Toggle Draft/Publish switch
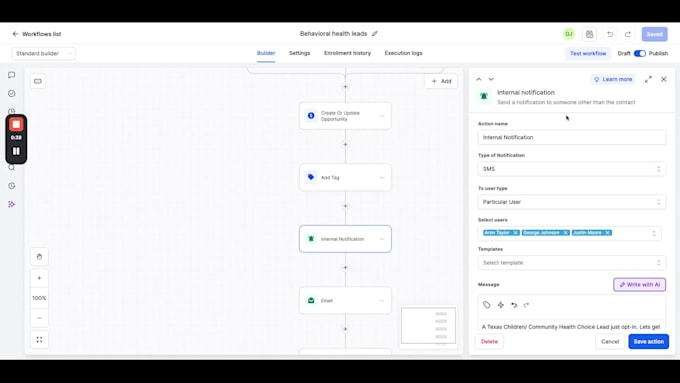Viewport: 680px width, 383px height. [640, 53]
